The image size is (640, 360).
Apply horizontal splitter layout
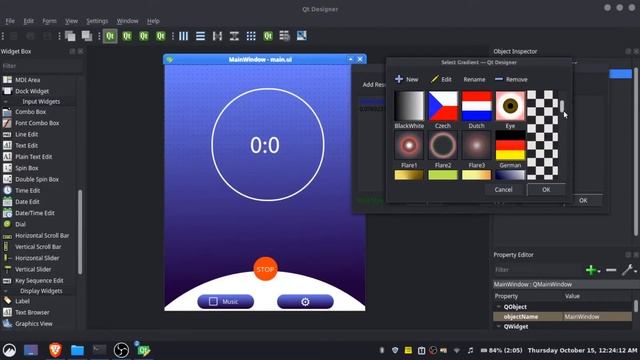coord(217,36)
